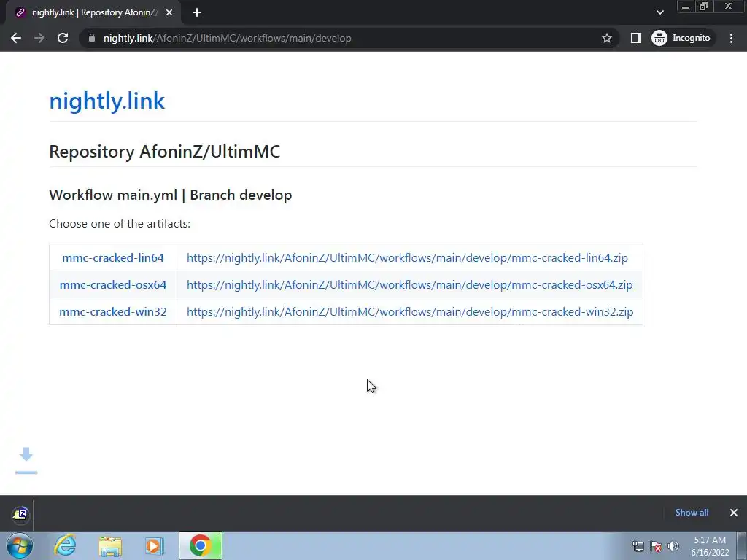Open the Chrome three-dot menu
This screenshot has width=747, height=560.
pyautogui.click(x=731, y=38)
